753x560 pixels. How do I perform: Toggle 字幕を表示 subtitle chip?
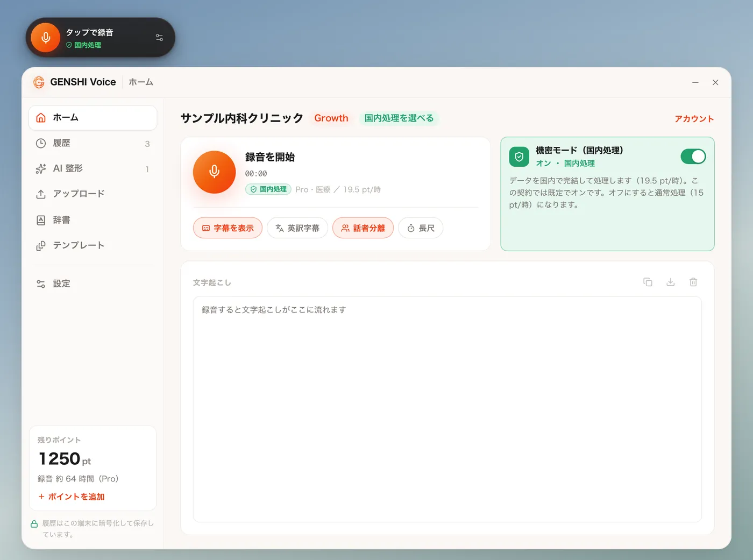(228, 228)
